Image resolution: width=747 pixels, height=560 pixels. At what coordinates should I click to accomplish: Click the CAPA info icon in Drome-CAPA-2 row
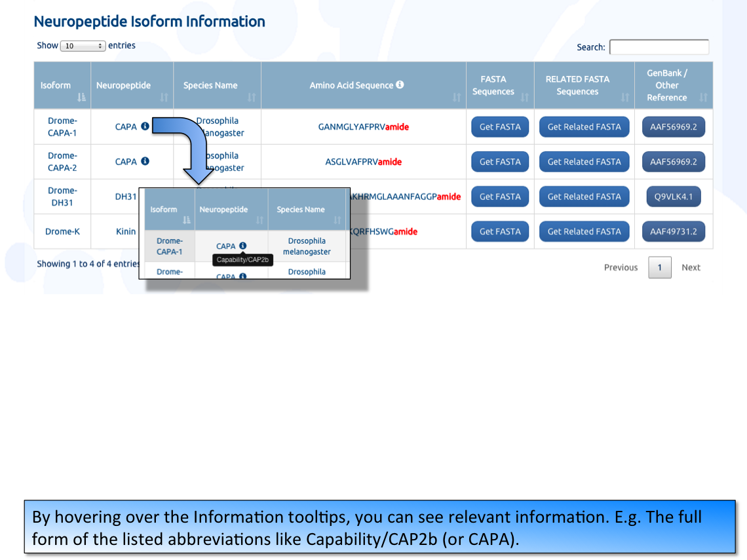point(145,161)
